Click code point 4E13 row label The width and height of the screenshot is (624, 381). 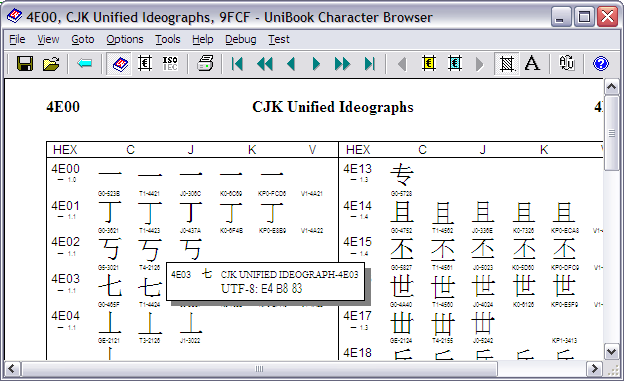tap(357, 169)
